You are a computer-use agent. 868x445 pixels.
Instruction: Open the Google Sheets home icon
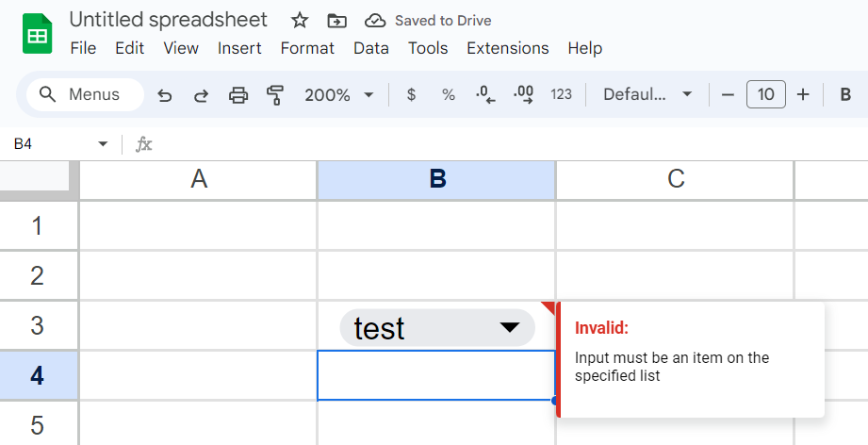(37, 34)
